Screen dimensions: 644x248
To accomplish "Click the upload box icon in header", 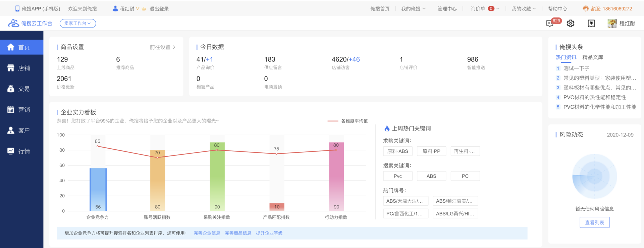I will pyautogui.click(x=591, y=23).
